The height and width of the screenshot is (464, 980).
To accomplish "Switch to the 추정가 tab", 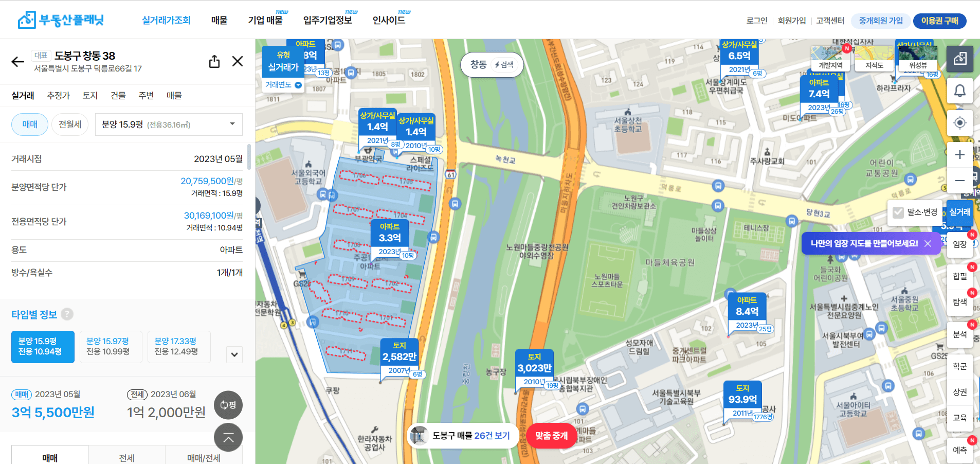I will click(58, 96).
